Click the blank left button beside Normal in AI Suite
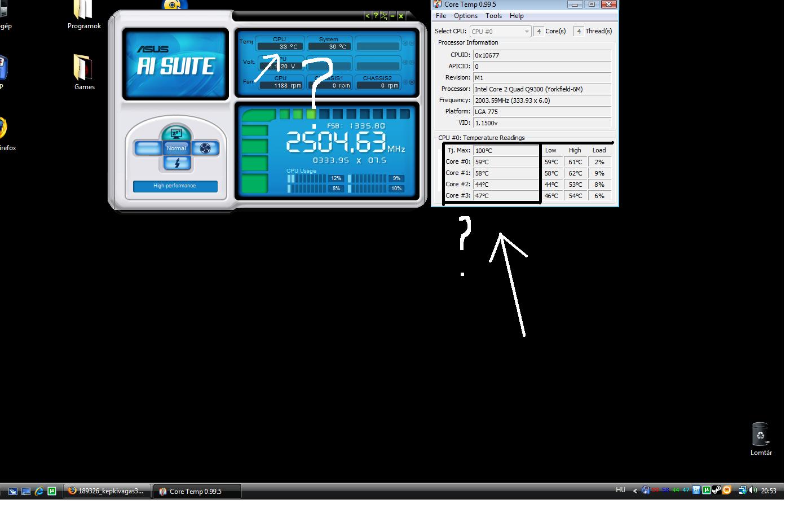 coord(148,148)
